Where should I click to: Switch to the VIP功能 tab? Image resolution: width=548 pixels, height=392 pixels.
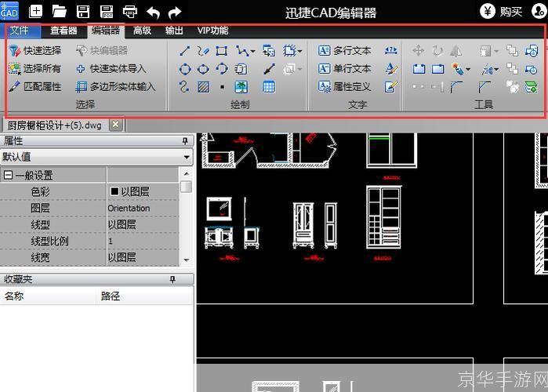tap(212, 31)
